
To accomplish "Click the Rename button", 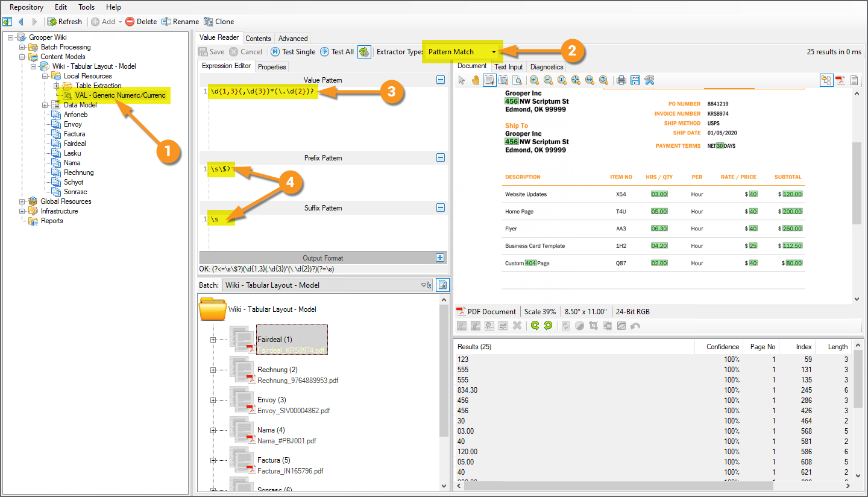I will click(180, 22).
